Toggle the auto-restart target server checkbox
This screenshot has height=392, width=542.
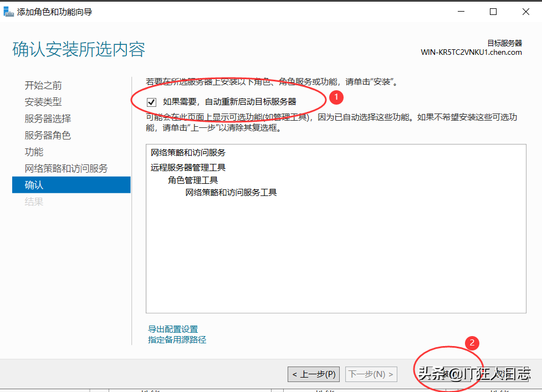tap(151, 102)
